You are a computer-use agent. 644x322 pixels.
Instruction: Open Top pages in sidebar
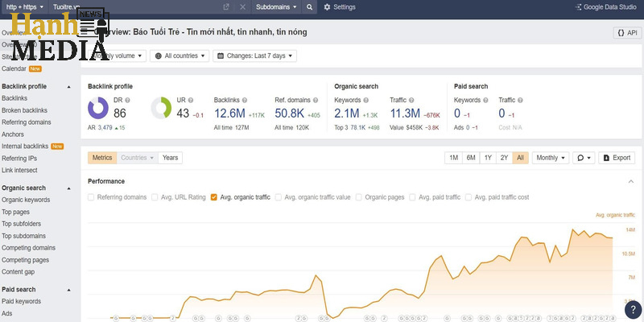tap(15, 212)
